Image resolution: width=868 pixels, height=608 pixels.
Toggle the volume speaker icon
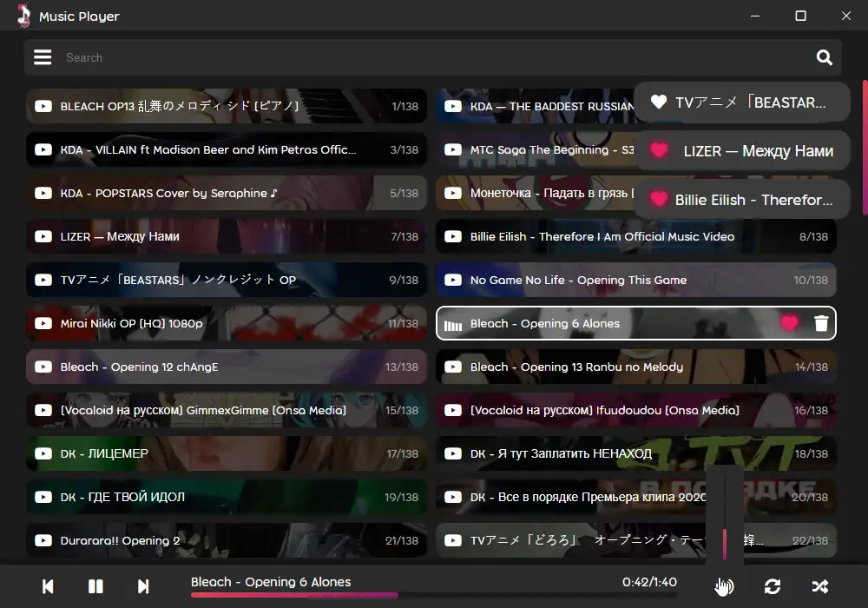[x=725, y=586]
